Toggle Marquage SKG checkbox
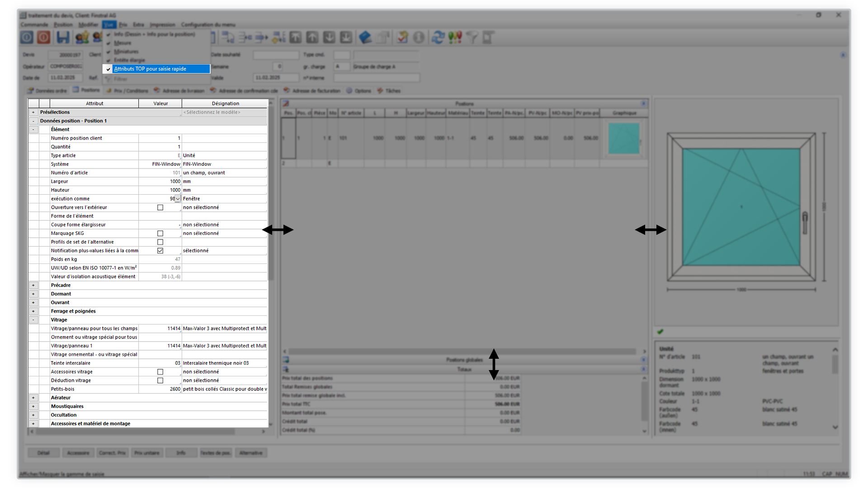The height and width of the screenshot is (488, 868). 160,233
